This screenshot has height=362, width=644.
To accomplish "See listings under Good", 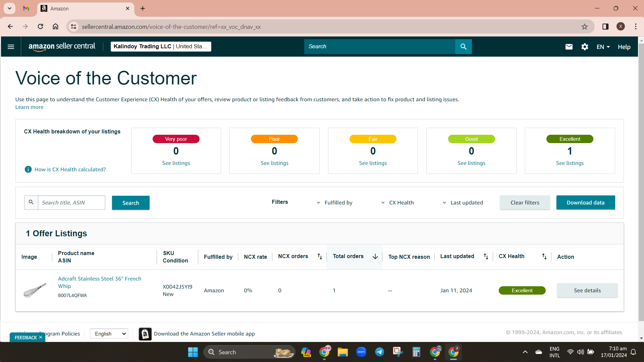I will 471,163.
